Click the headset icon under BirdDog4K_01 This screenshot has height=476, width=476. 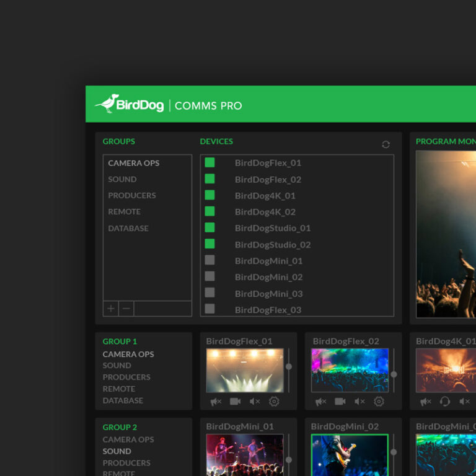444,402
